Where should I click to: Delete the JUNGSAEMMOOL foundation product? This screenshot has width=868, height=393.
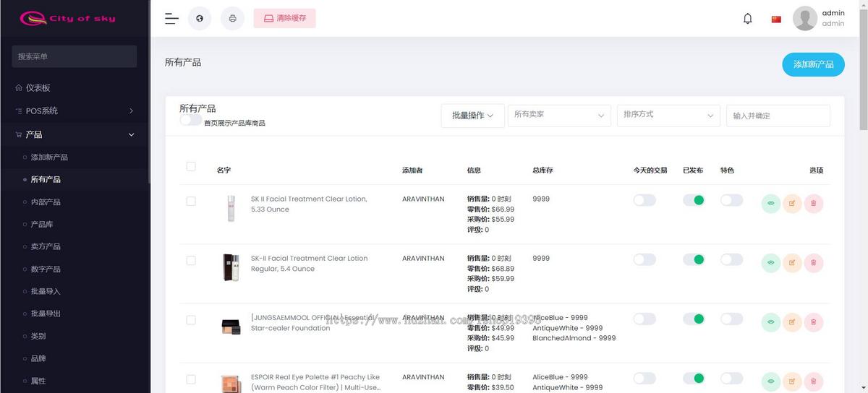click(814, 322)
